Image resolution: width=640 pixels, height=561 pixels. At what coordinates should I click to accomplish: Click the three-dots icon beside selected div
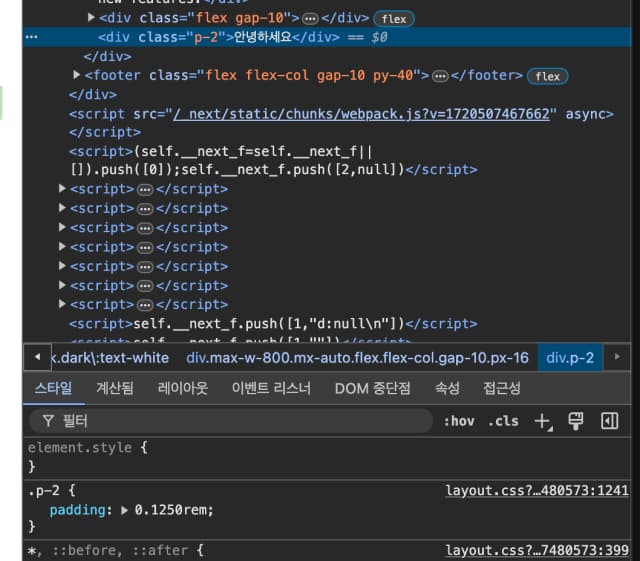pyautogui.click(x=31, y=37)
